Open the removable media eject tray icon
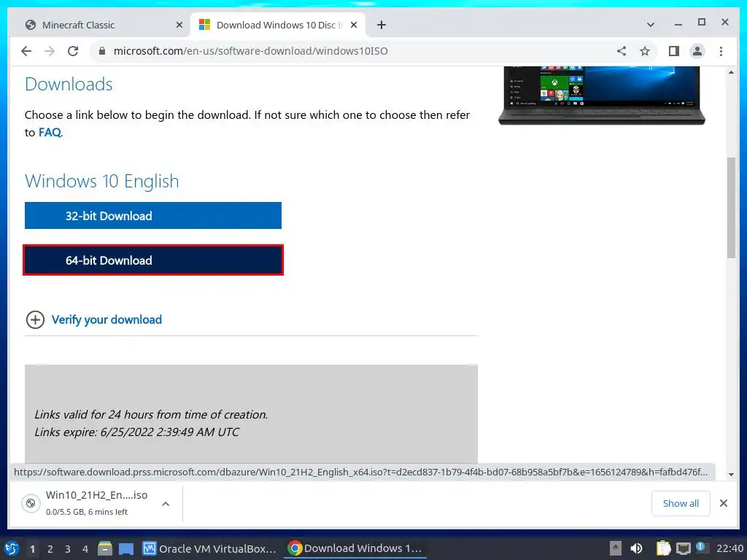This screenshot has height=560, width=747. coord(616,548)
